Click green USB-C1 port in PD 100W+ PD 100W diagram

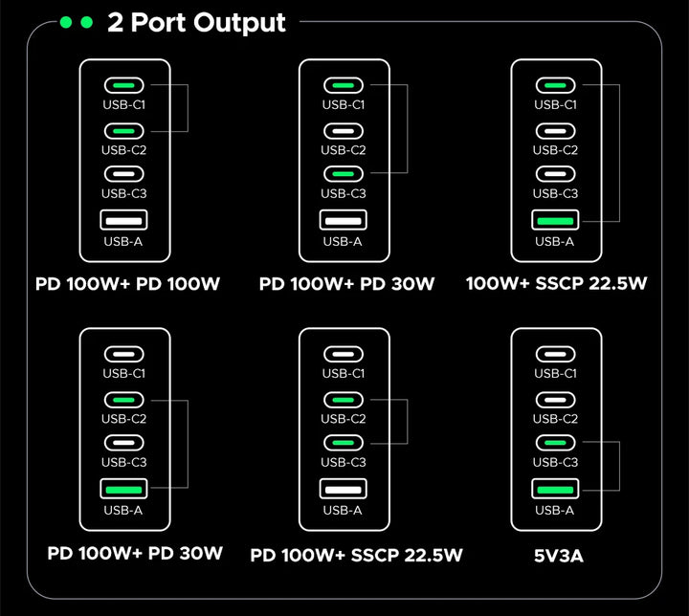point(123,85)
